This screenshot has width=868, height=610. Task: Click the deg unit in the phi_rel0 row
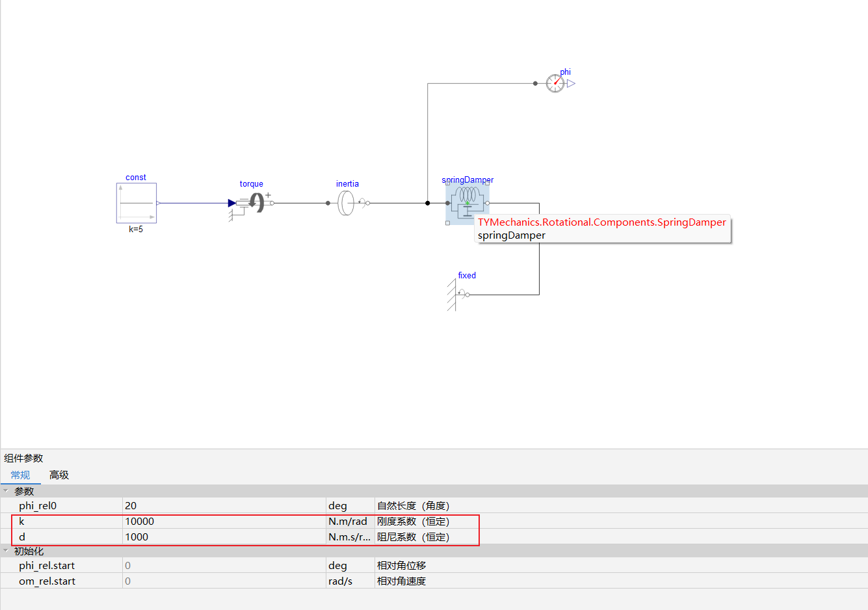337,506
